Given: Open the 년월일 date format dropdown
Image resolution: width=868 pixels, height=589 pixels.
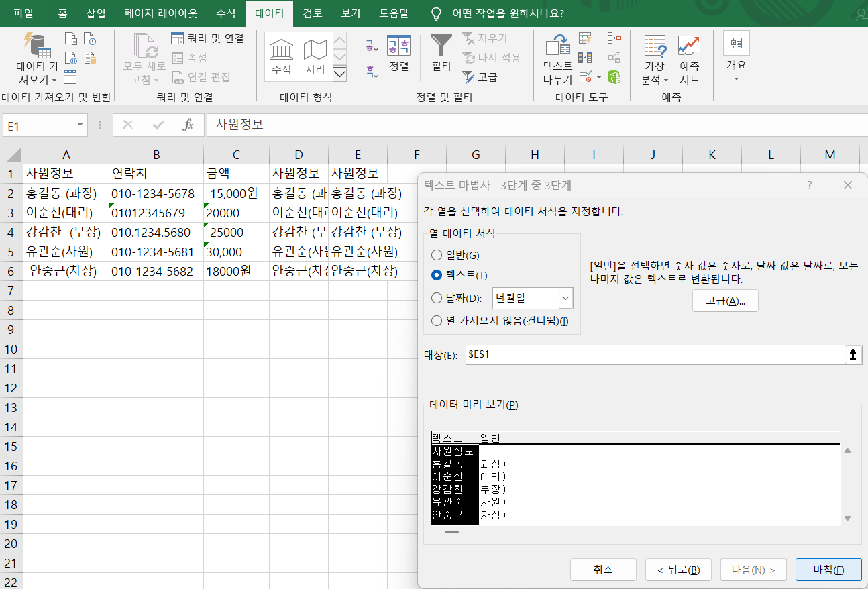Looking at the screenshot, I should (565, 298).
